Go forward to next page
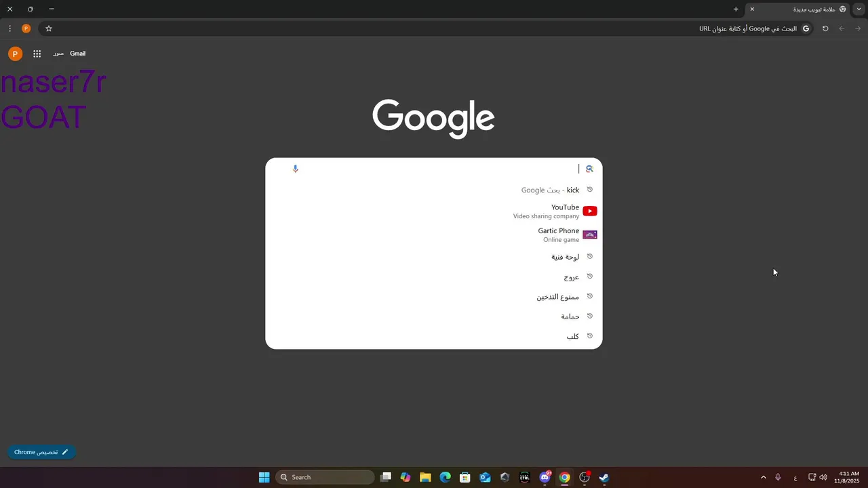 858,28
